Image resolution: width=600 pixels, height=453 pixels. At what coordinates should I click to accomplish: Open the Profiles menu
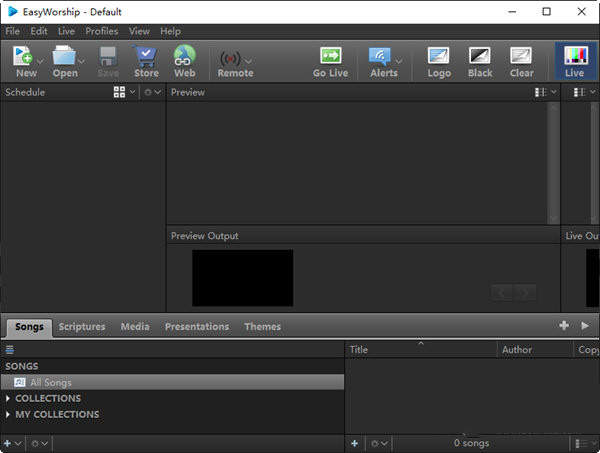(x=101, y=31)
